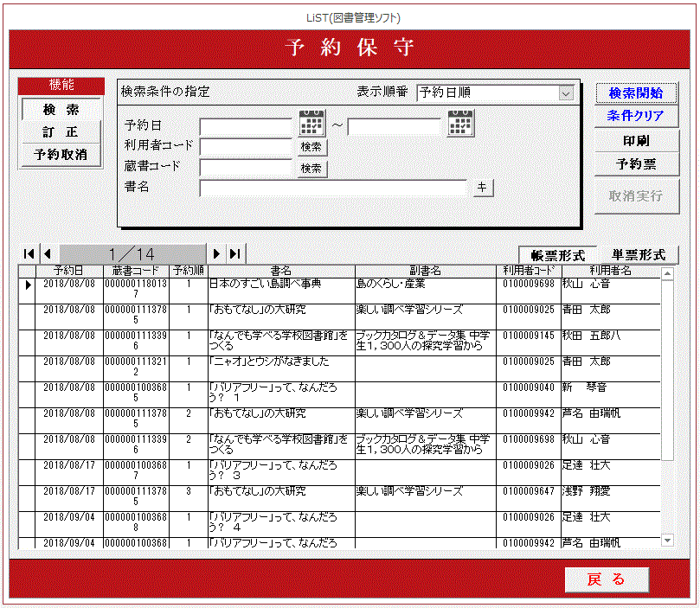Click 検索 button next to 利用者コード
Viewport: 700px width, 608px height.
[x=311, y=147]
